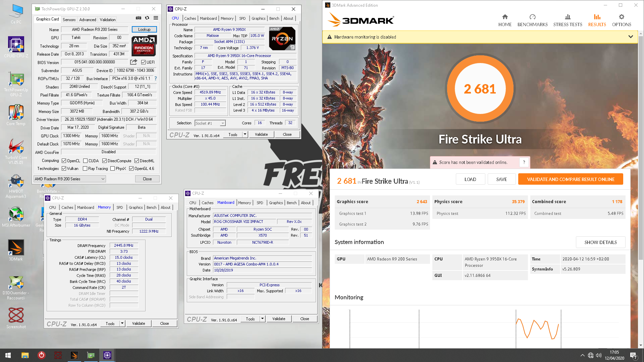
Task: Open HWBOT Aquamark3 desktop icon
Action: click(16, 186)
